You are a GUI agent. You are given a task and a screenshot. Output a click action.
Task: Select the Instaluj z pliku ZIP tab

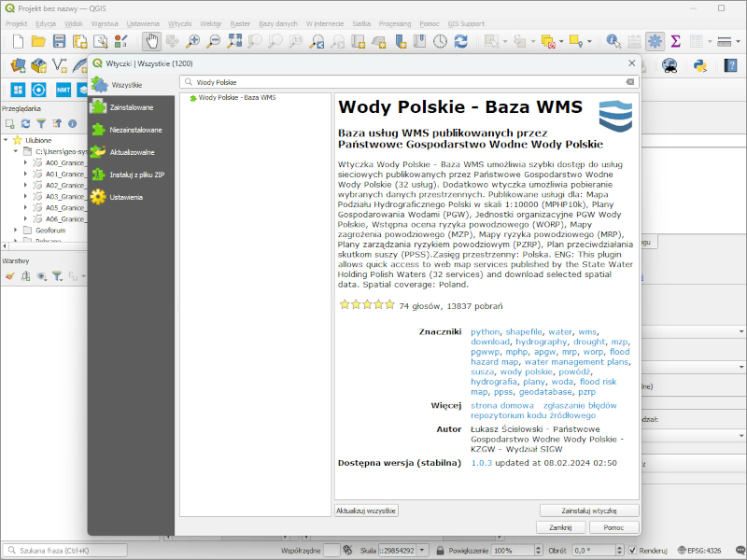coord(131,175)
